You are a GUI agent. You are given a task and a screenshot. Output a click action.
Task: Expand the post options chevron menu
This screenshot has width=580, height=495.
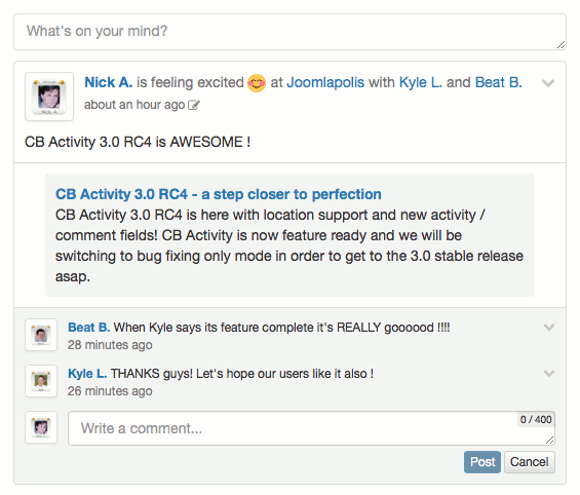pyautogui.click(x=548, y=83)
